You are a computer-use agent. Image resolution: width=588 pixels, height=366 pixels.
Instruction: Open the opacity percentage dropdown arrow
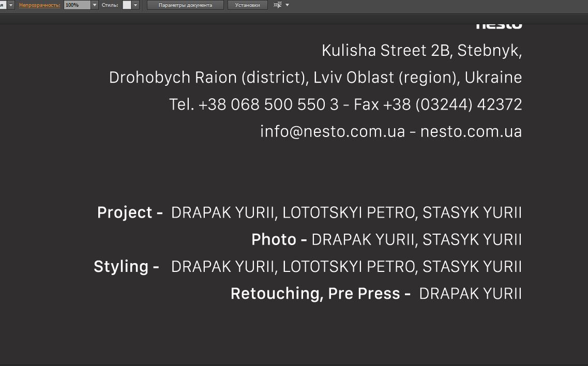tap(95, 5)
